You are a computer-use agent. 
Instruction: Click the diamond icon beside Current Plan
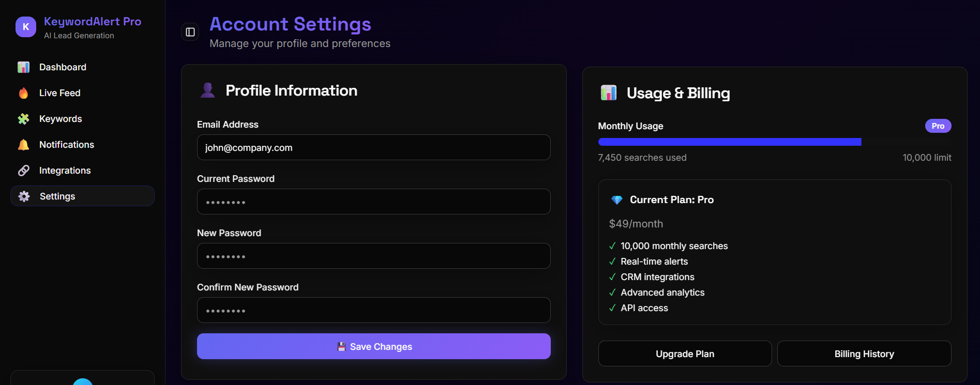[616, 200]
